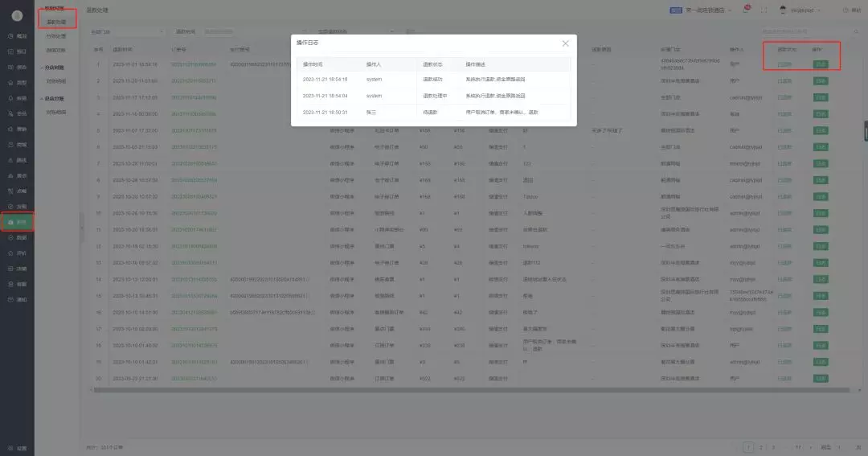Click 操作时间 column header in dialog
Viewport: 868px width, 456px height.
coord(313,64)
